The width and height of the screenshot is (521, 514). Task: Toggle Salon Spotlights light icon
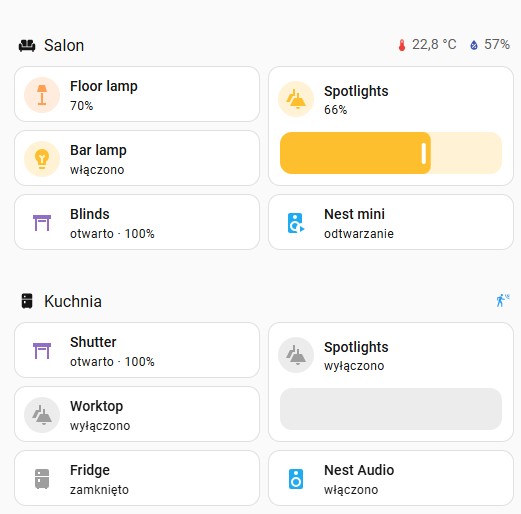coord(296,99)
